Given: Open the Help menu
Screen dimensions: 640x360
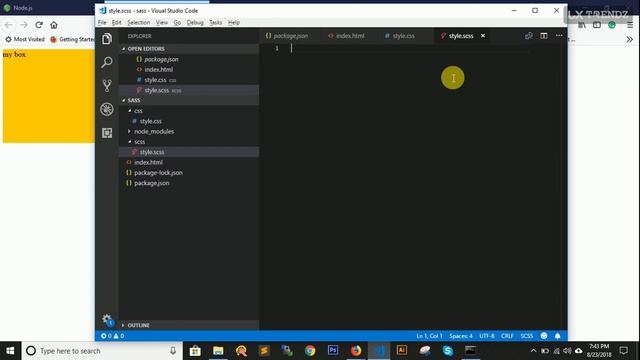Looking at the screenshot, I should pos(234,22).
